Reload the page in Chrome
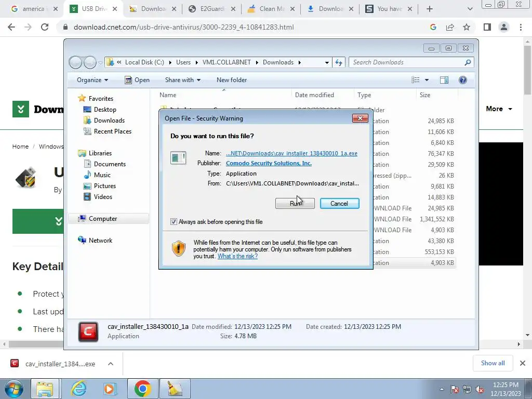Image resolution: width=532 pixels, height=399 pixels. coord(45,27)
